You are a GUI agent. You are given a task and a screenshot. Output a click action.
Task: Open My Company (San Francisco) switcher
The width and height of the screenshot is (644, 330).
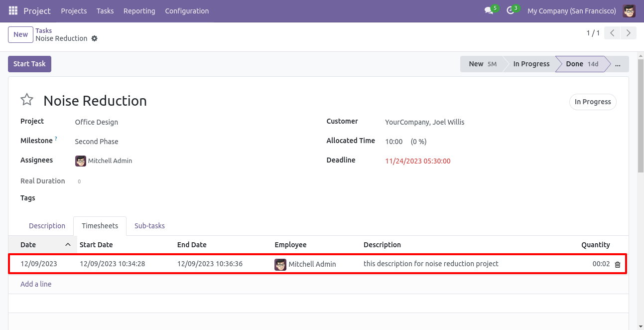pyautogui.click(x=571, y=11)
